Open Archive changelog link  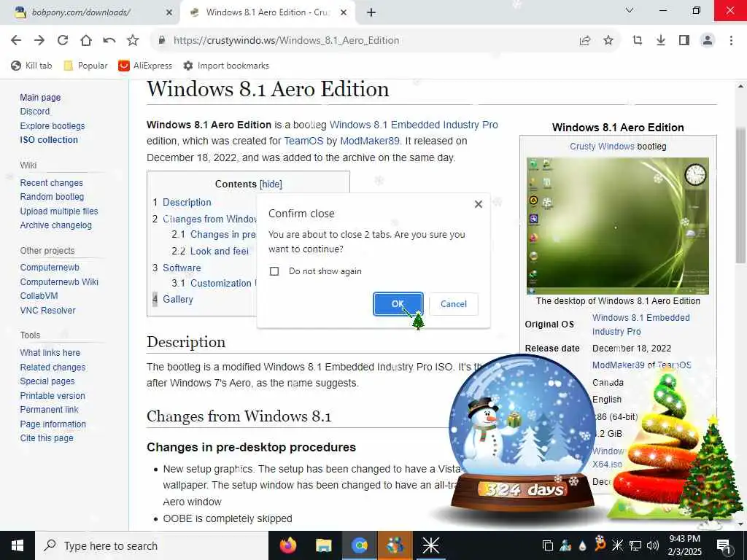click(55, 225)
